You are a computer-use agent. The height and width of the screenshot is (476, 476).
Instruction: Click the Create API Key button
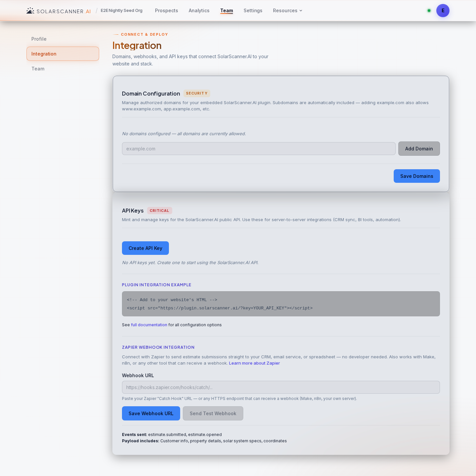coord(145,248)
